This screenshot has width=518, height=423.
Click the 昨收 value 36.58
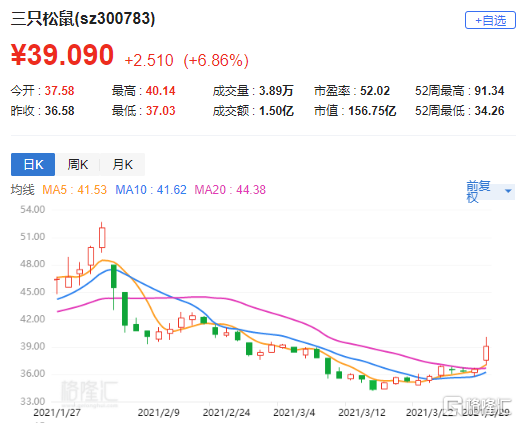point(59,111)
